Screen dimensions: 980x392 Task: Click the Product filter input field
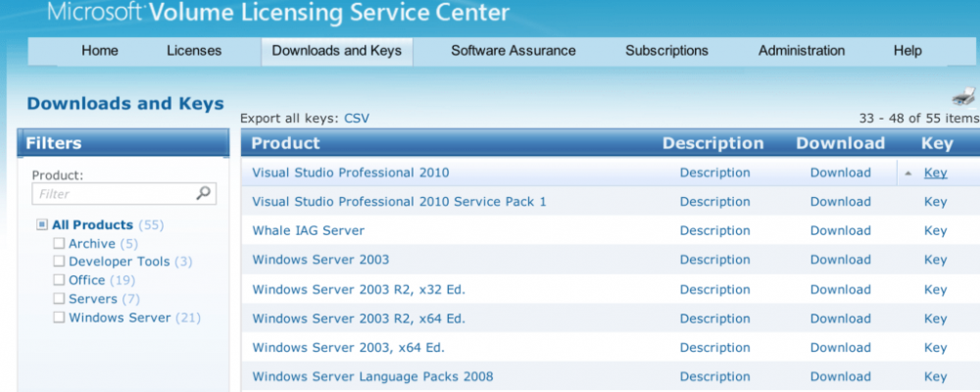tap(123, 194)
